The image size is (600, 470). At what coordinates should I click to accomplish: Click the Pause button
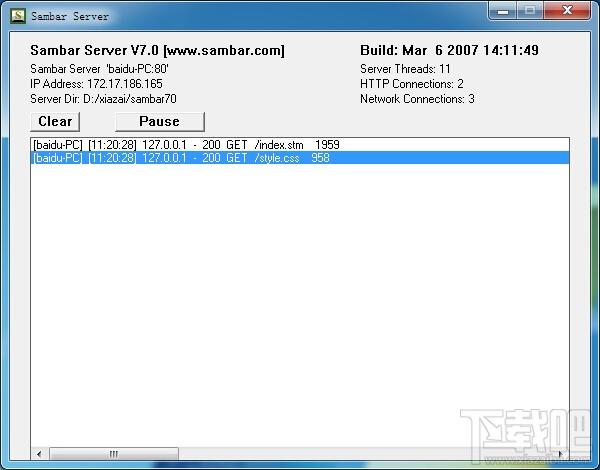160,122
